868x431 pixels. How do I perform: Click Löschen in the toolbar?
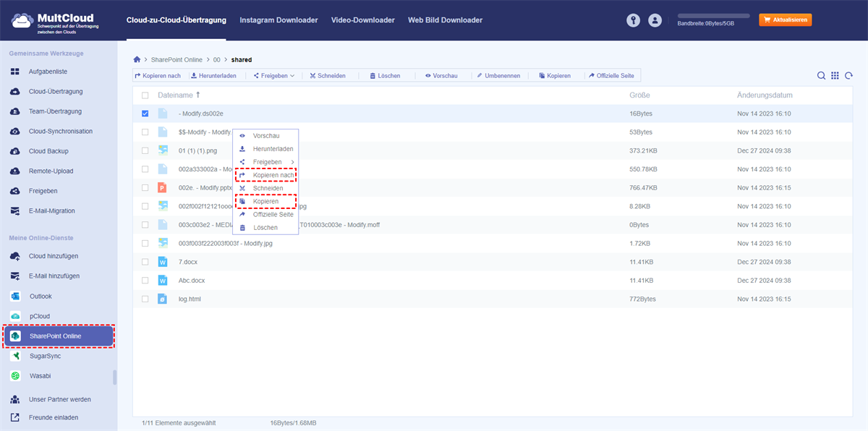point(385,76)
